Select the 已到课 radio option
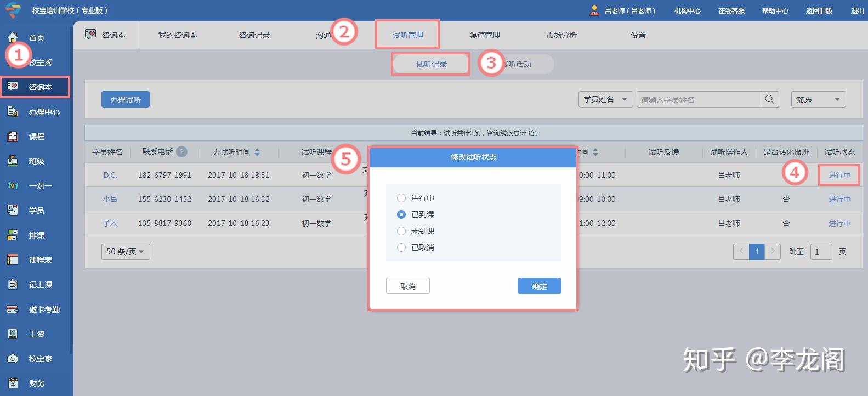Screen dimensions: 868x396 click(401, 214)
